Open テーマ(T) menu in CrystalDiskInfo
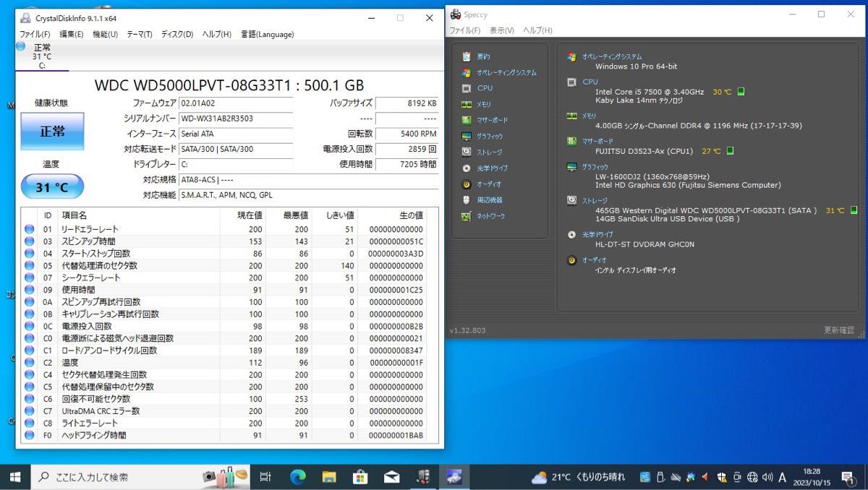The height and width of the screenshot is (490, 868). coord(139,34)
